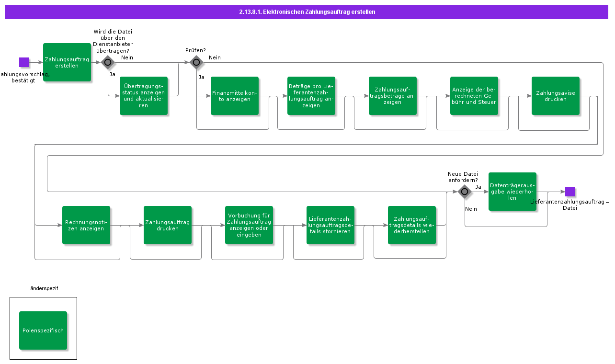Click the title bar '2.13.8.1. Elektronischen Zahlungsauftrag erstellen'
The image size is (615, 364).
tap(307, 12)
